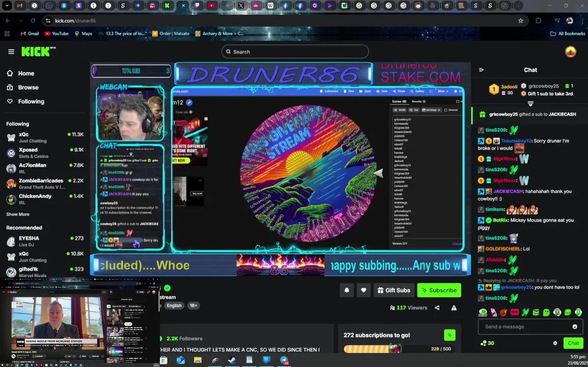Close the active browser tab
The image size is (588, 367).
click(x=182, y=6)
